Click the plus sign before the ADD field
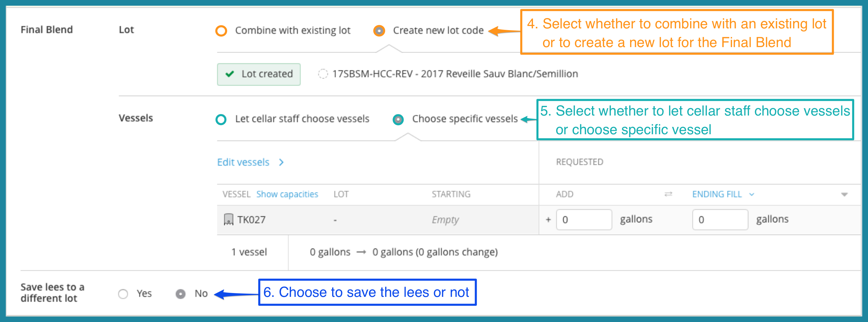This screenshot has width=868, height=322. click(548, 220)
